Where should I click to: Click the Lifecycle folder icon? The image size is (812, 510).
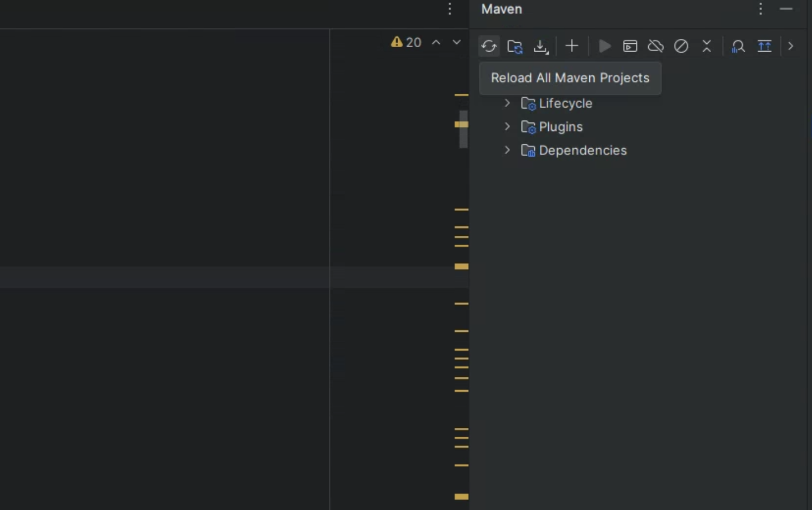[x=528, y=103]
